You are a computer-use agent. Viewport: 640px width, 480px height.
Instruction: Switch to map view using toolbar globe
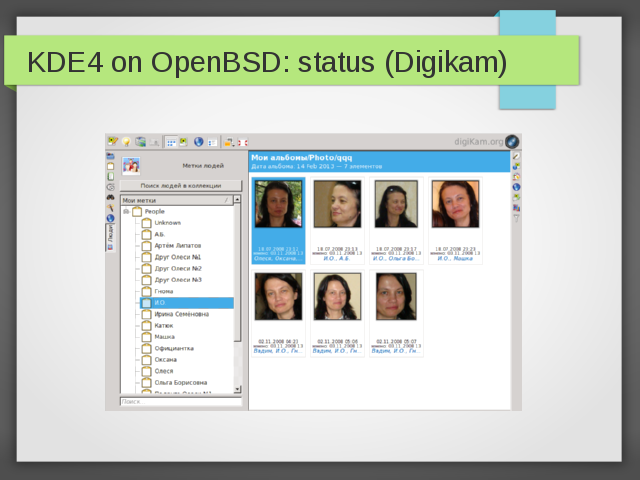point(199,142)
